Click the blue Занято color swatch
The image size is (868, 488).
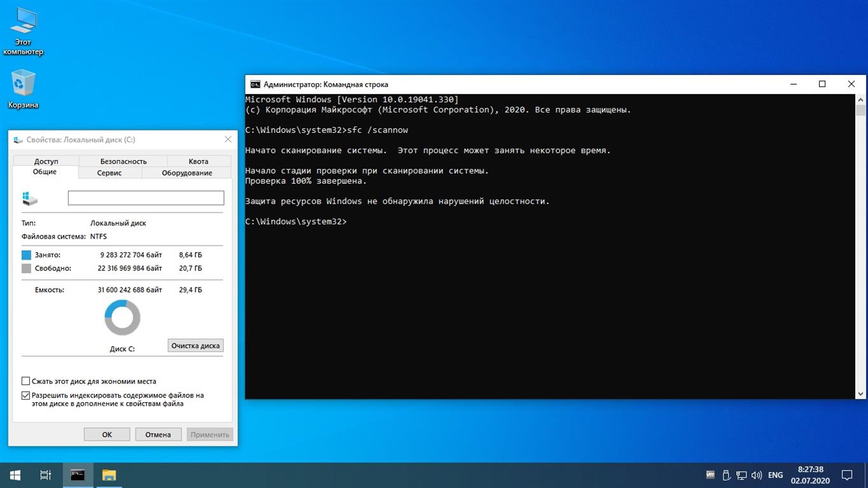[x=25, y=254]
